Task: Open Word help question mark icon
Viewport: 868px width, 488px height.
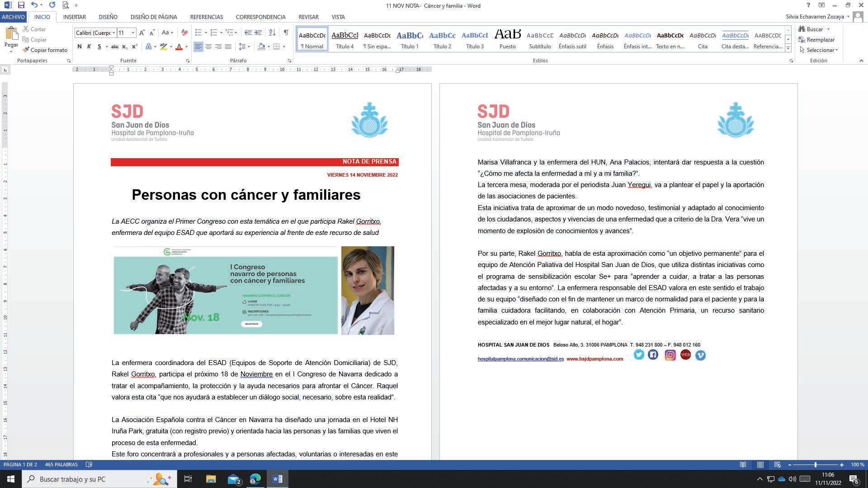Action: tap(808, 5)
